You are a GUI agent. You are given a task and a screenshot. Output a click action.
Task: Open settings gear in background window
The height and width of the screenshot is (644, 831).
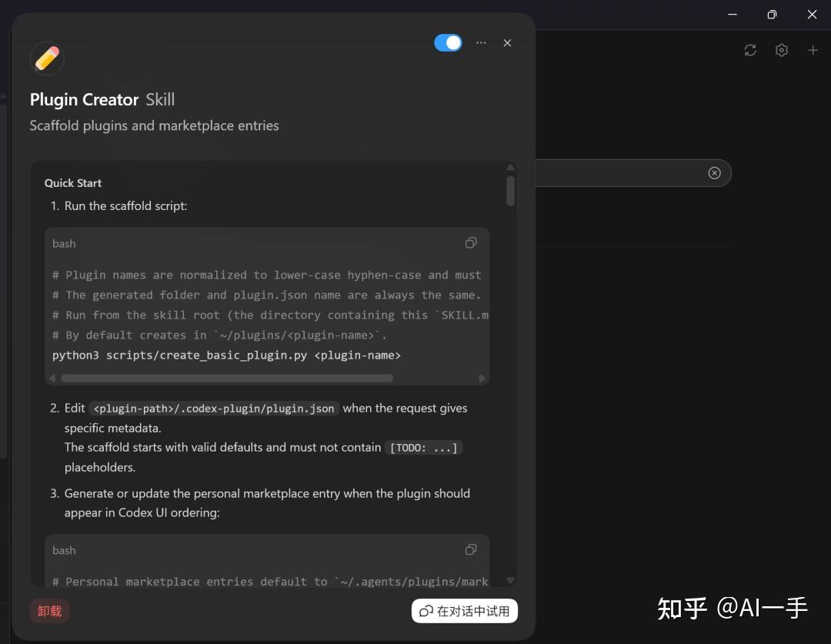(781, 50)
